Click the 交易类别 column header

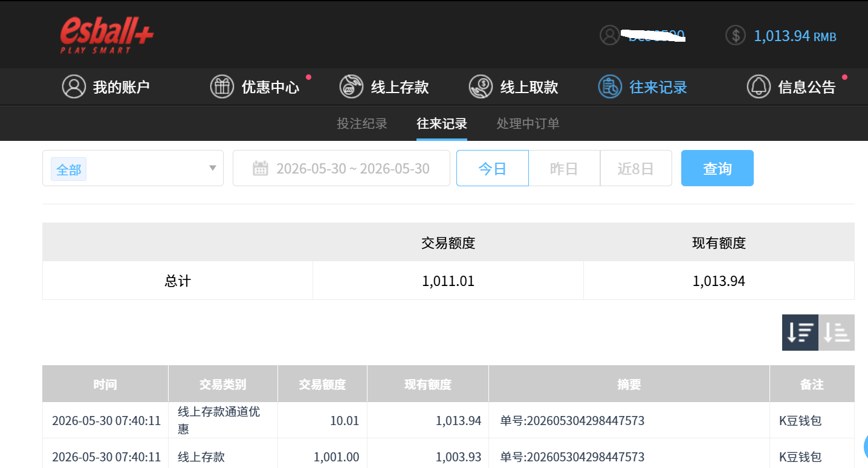click(x=223, y=384)
